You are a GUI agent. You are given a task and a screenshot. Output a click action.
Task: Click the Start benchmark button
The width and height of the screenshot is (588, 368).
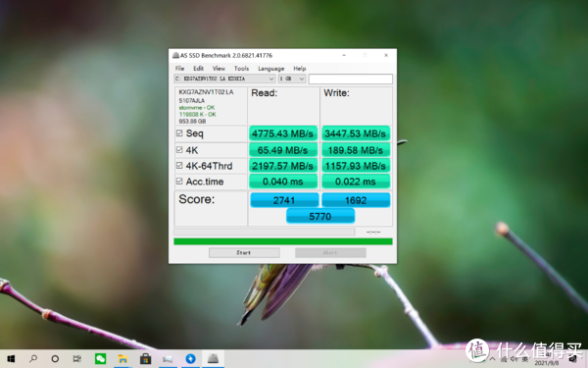(244, 253)
